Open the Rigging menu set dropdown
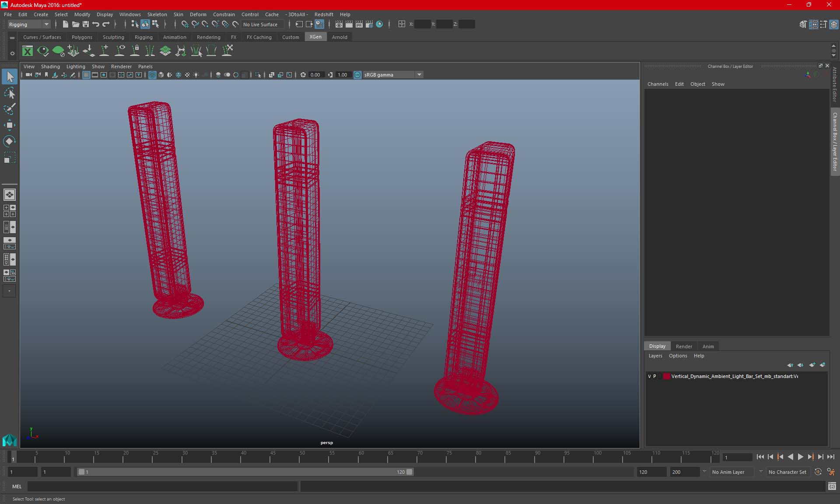 coord(29,24)
